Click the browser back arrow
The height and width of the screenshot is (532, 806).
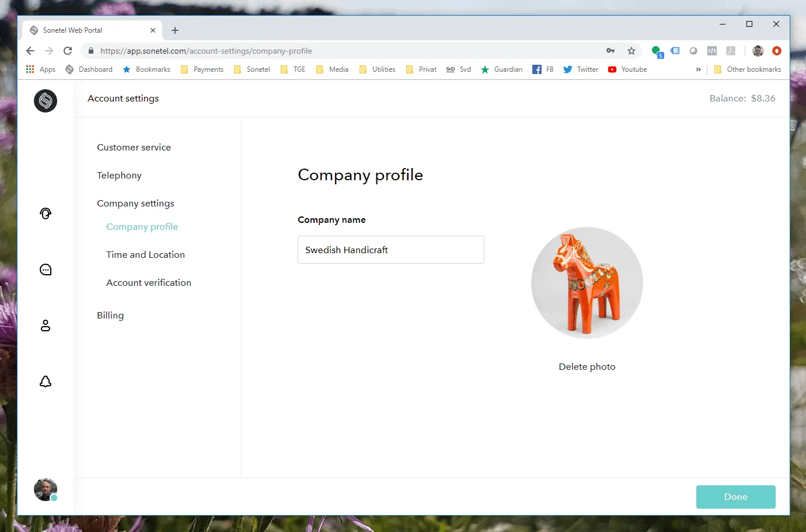[x=30, y=51]
